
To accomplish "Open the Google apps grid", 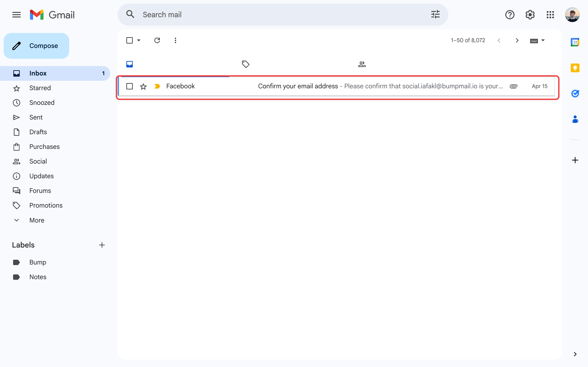I will tap(550, 15).
